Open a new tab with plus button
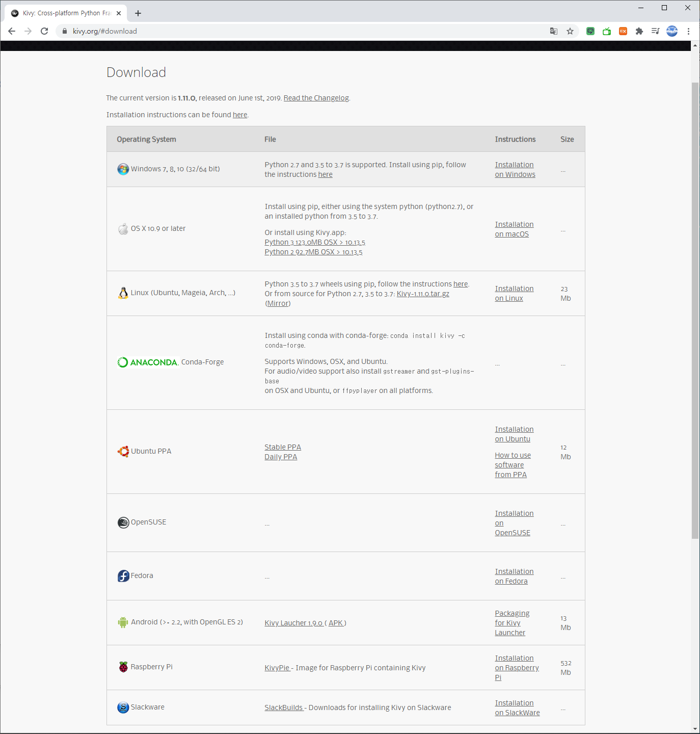Viewport: 700px width, 734px height. 138,13
